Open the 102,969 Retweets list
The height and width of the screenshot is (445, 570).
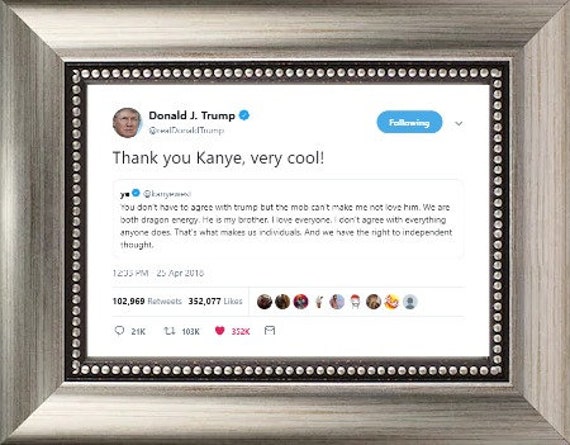[147, 301]
